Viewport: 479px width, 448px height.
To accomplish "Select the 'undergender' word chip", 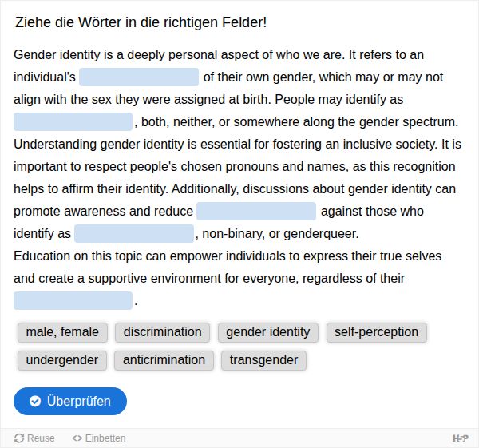I will (x=62, y=360).
